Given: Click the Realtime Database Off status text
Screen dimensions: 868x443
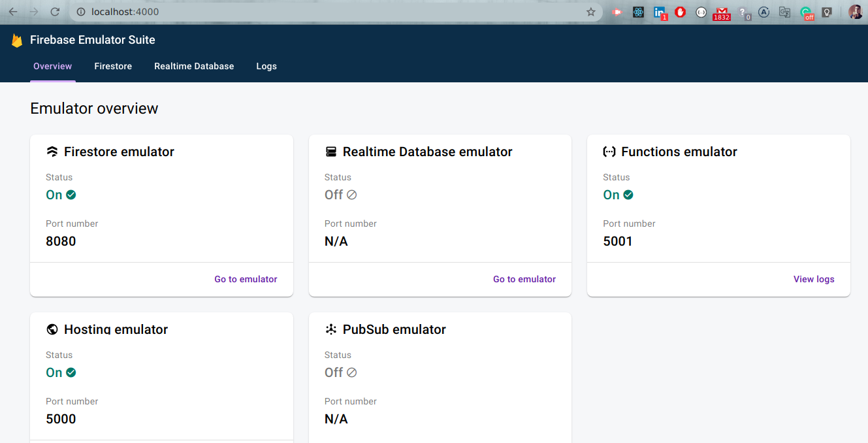Looking at the screenshot, I should pyautogui.click(x=334, y=195).
